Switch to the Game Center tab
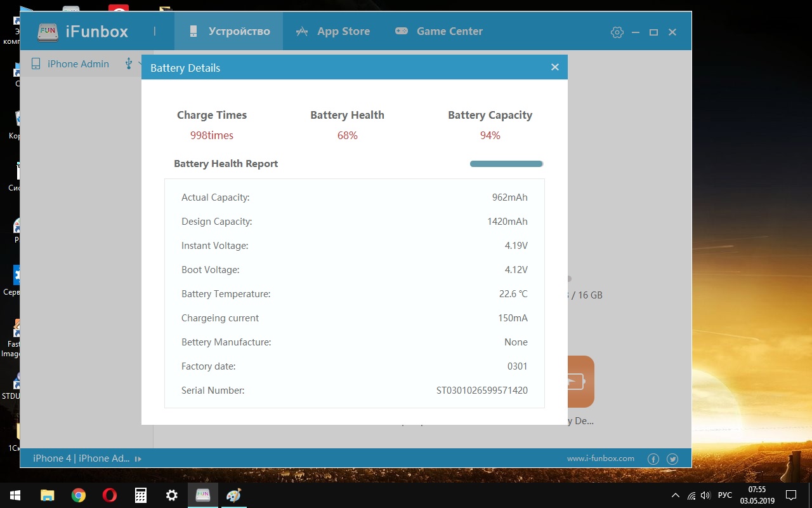 439,31
